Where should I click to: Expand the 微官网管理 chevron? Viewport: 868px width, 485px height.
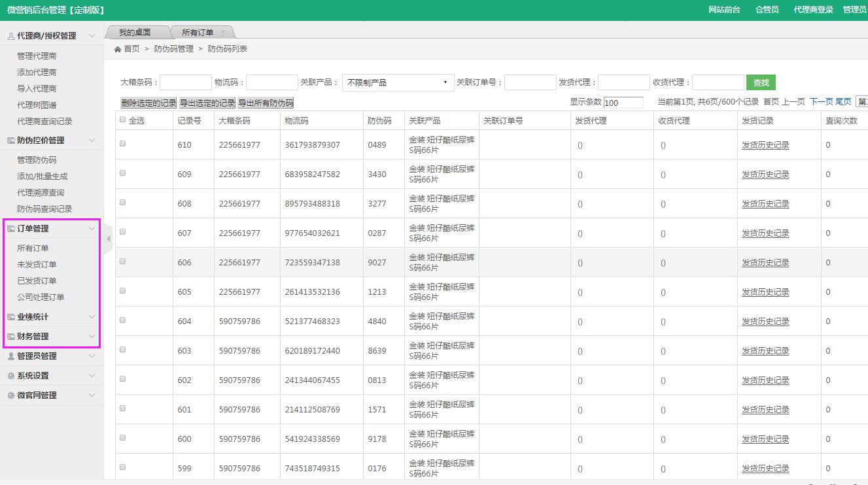(x=92, y=395)
